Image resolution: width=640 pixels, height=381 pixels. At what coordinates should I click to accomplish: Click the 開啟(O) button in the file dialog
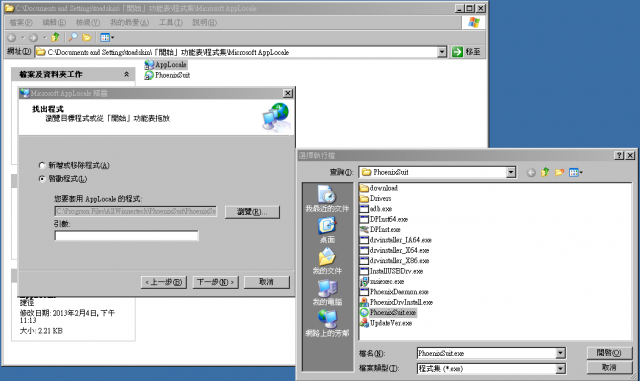[609, 353]
